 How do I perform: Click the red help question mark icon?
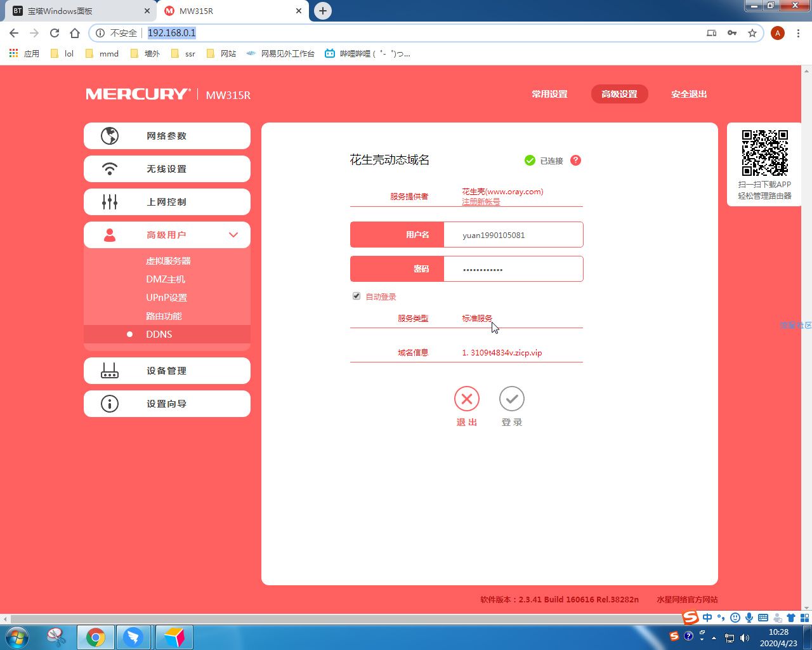pyautogui.click(x=575, y=160)
